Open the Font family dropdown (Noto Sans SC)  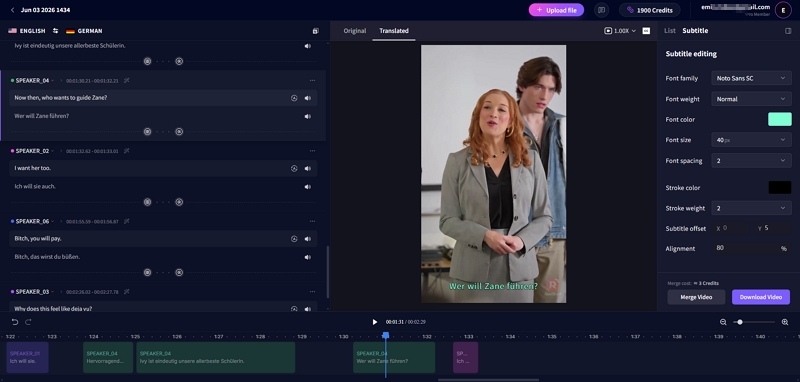pyautogui.click(x=751, y=78)
